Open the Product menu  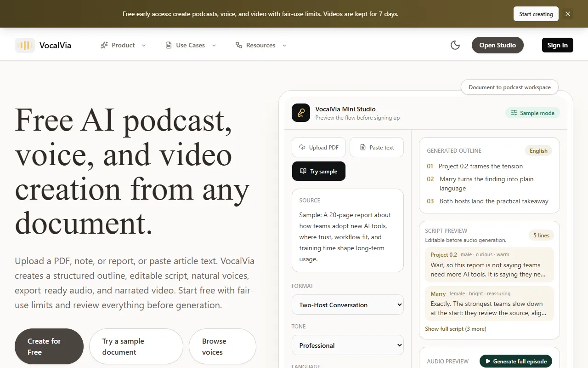coord(123,45)
